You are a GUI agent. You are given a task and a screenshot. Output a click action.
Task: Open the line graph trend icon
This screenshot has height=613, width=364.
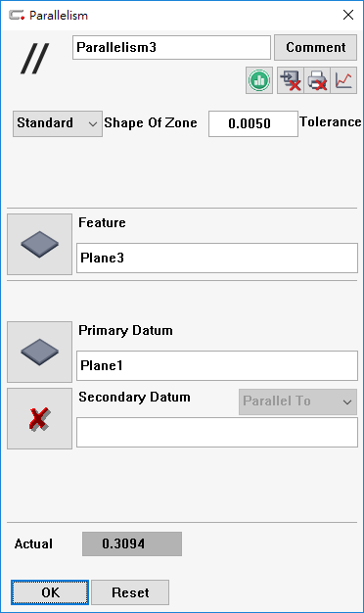pyautogui.click(x=343, y=80)
